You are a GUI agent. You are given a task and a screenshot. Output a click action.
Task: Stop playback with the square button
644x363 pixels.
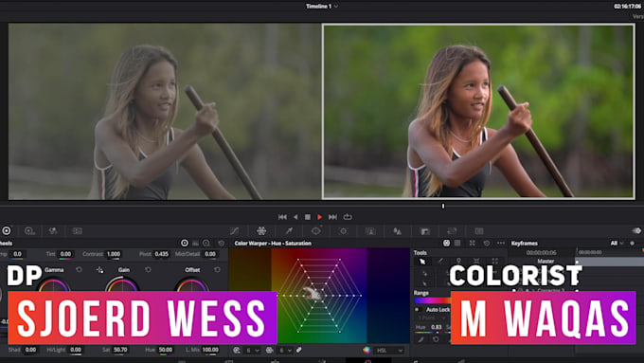(x=308, y=217)
